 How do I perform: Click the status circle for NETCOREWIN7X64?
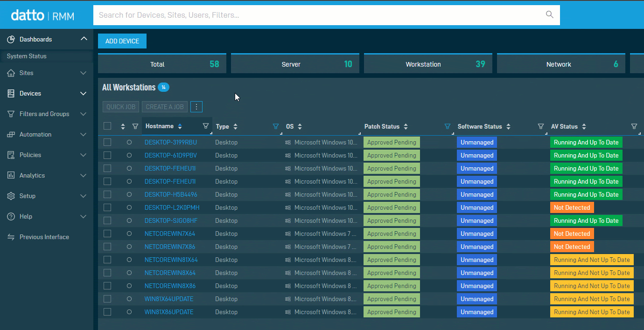click(129, 234)
